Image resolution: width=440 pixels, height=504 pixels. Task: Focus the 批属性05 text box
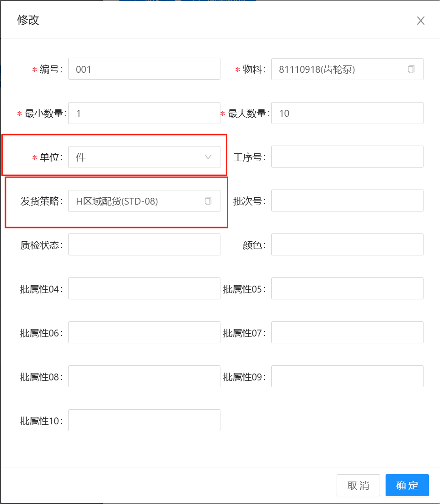347,289
